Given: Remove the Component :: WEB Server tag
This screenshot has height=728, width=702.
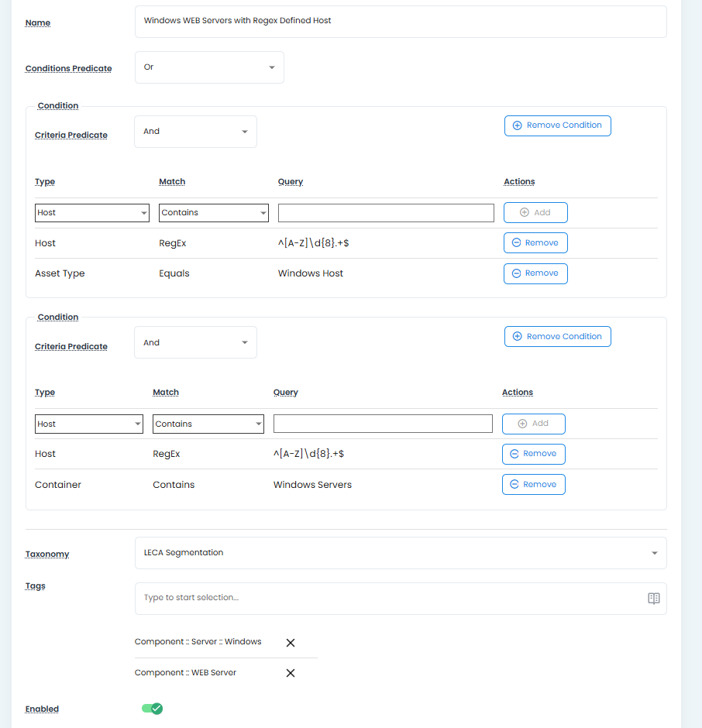Looking at the screenshot, I should point(291,673).
